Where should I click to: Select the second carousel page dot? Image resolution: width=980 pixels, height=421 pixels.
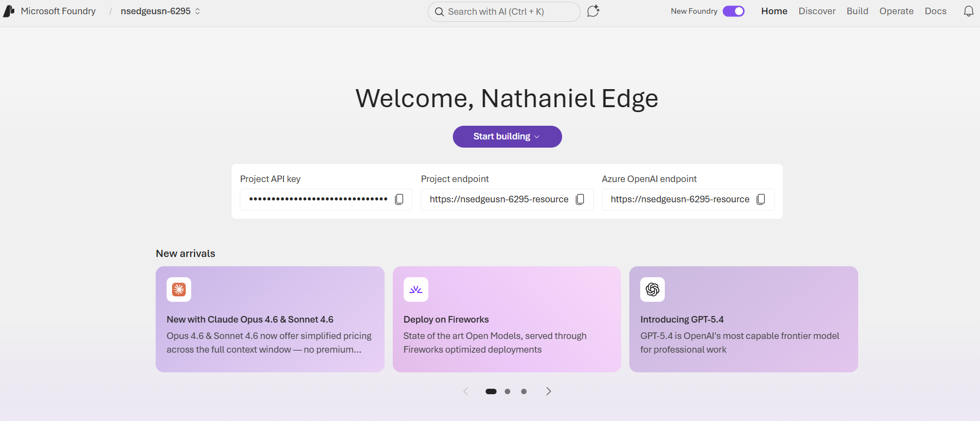click(x=507, y=391)
